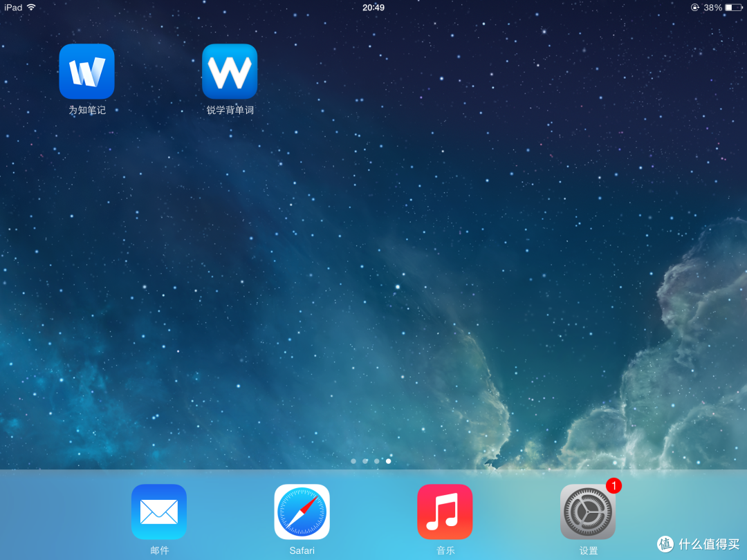This screenshot has height=560, width=747.
Task: Tap the iPad carrier label
Action: pos(13,7)
